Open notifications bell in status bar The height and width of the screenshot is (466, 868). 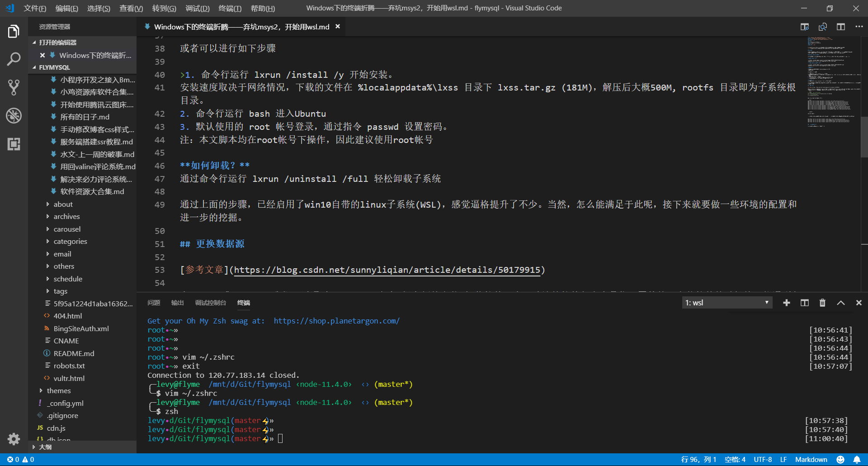[x=857, y=460]
